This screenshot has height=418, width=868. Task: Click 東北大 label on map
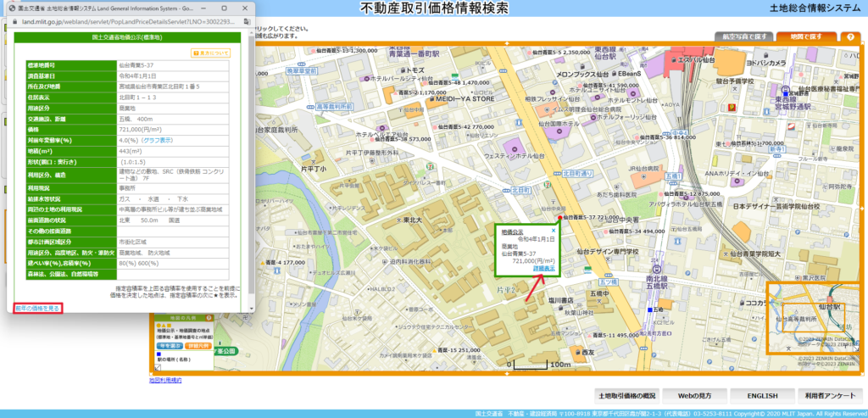[412, 220]
